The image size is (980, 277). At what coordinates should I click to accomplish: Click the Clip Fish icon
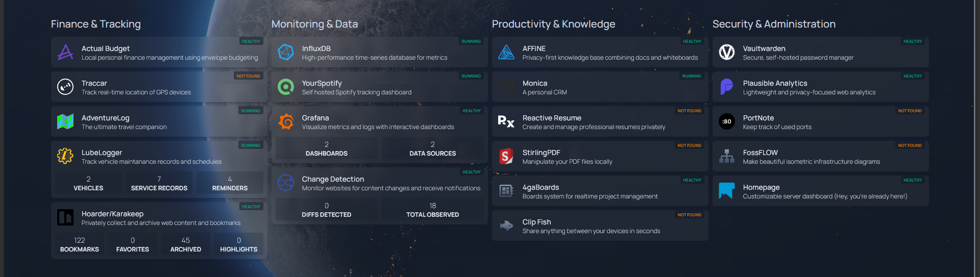pyautogui.click(x=506, y=225)
